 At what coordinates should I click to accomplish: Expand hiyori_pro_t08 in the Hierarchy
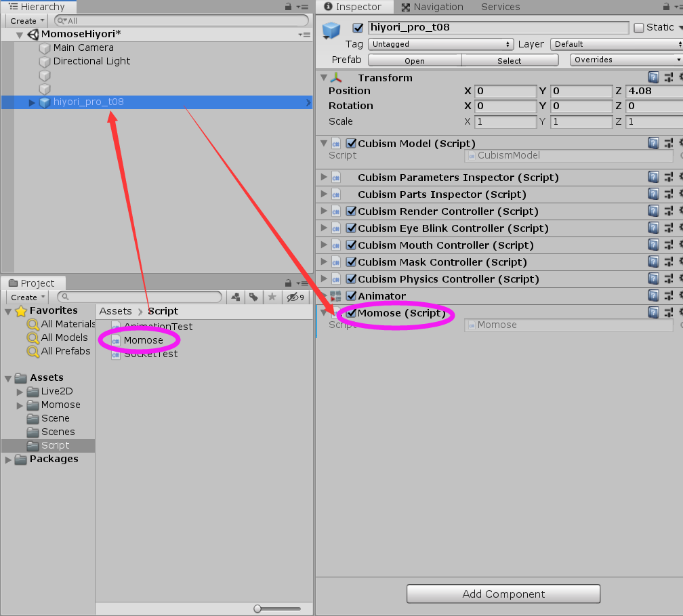(x=32, y=102)
